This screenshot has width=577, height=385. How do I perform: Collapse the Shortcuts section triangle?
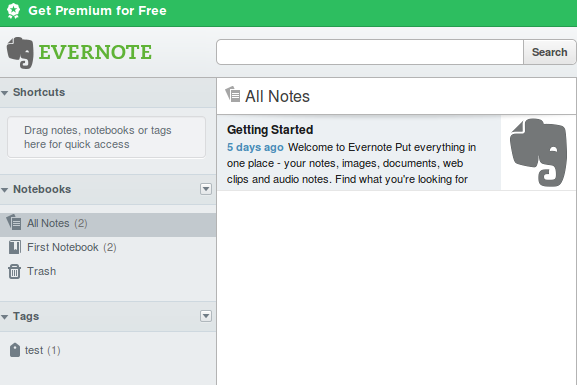5,93
